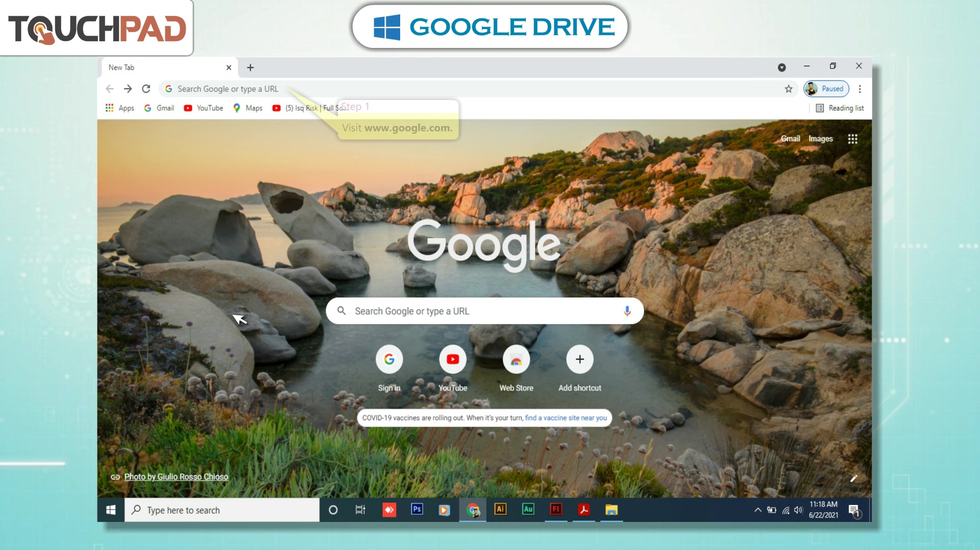Open Task View in taskbar
Screen dimensions: 980x550
click(x=360, y=510)
